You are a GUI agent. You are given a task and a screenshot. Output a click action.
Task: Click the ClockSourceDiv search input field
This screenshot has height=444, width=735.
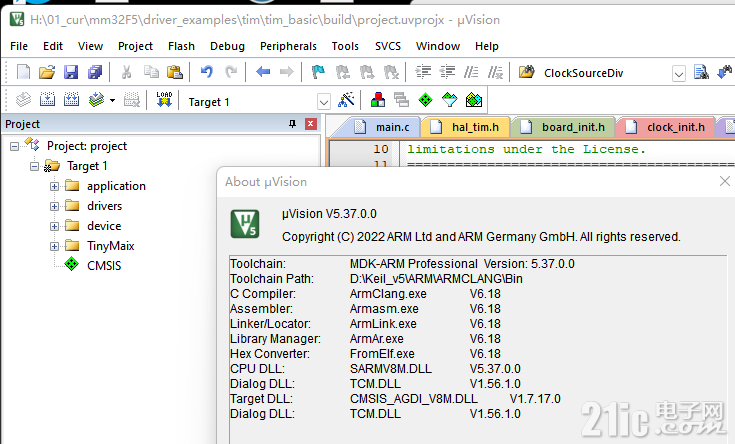(x=606, y=73)
